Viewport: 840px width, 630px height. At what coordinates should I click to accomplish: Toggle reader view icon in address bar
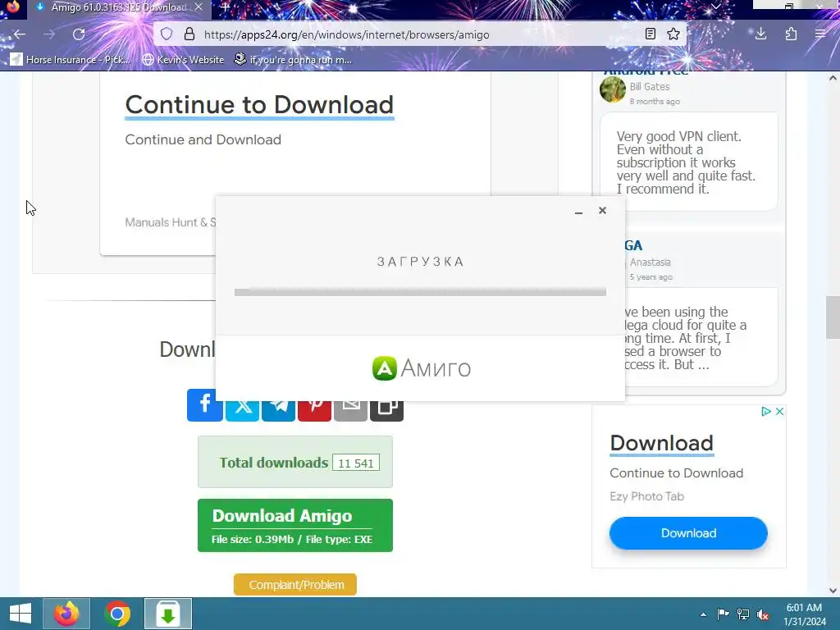click(650, 34)
